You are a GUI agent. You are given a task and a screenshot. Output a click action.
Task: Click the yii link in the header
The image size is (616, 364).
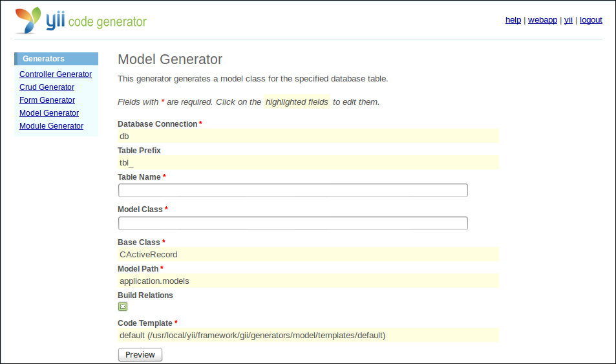(568, 20)
